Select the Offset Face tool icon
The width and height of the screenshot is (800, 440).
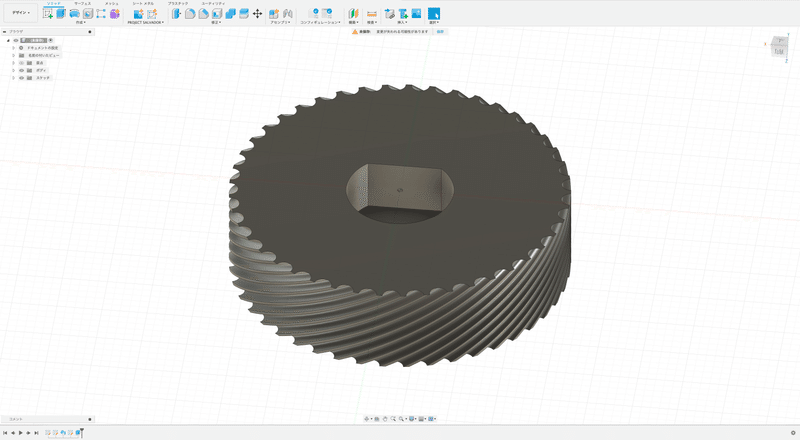click(244, 14)
